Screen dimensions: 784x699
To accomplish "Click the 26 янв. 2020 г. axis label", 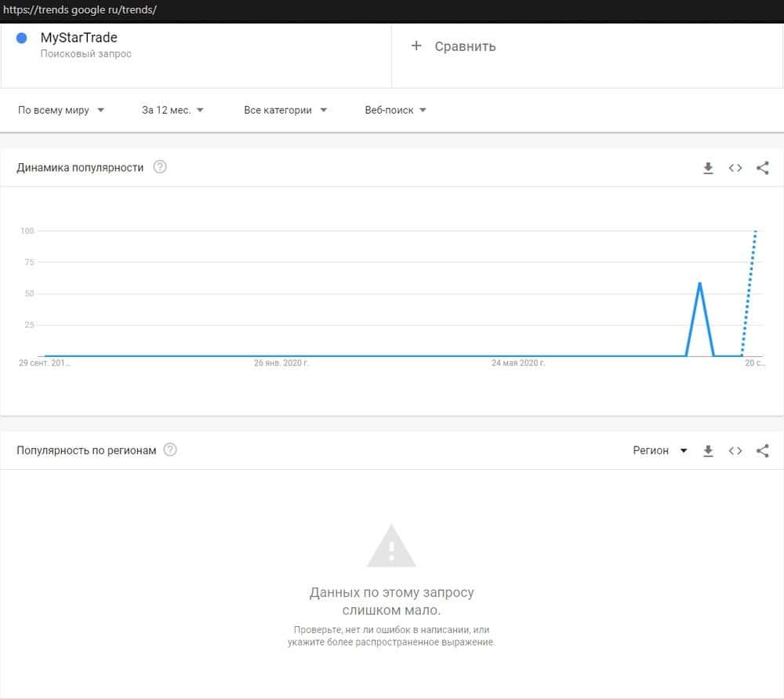I will [x=281, y=362].
